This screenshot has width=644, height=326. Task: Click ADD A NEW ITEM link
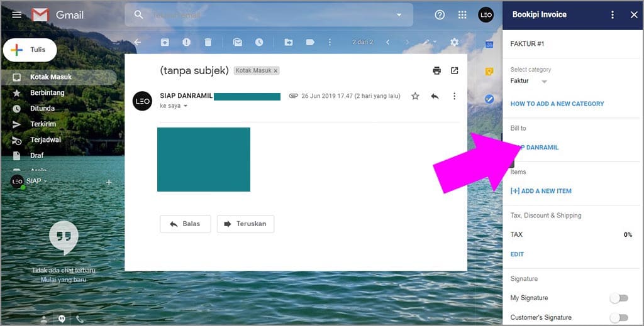(541, 191)
